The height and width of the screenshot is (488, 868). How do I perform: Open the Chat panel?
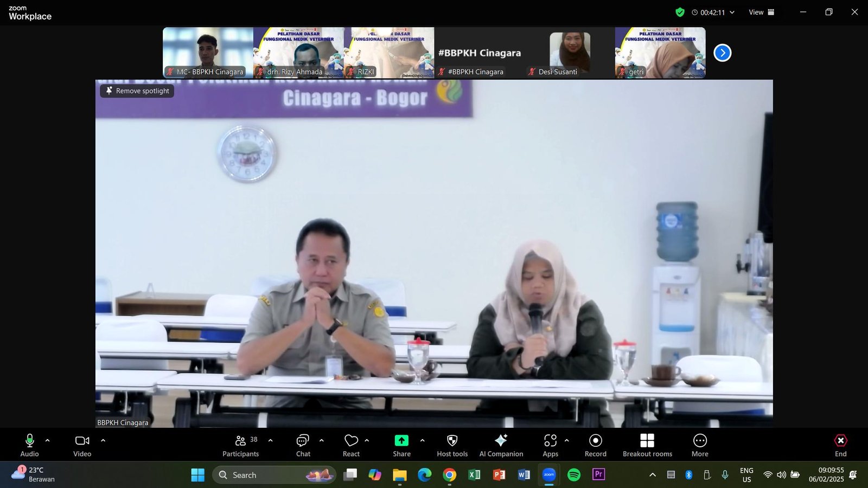click(x=303, y=445)
